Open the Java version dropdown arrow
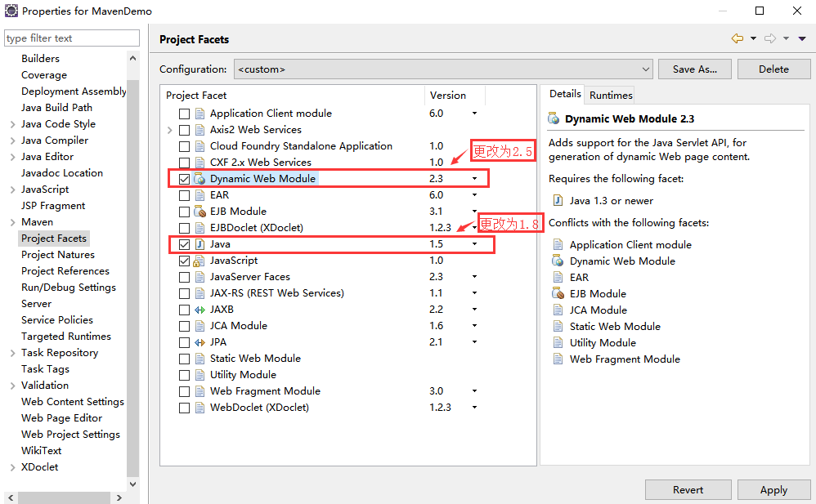Image resolution: width=816 pixels, height=504 pixels. [x=474, y=244]
